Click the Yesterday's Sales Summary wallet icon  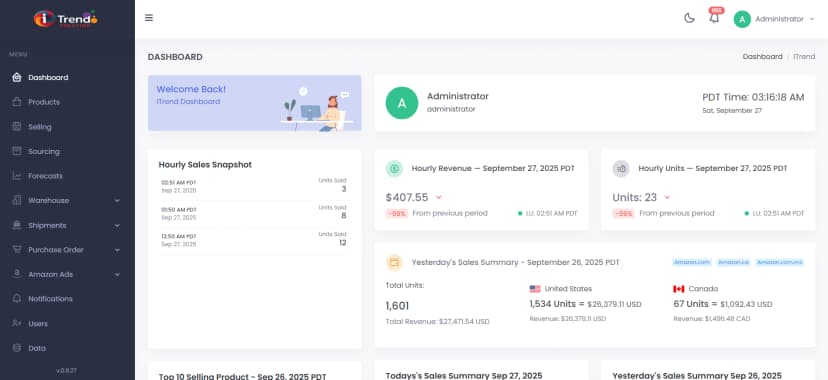click(x=394, y=262)
